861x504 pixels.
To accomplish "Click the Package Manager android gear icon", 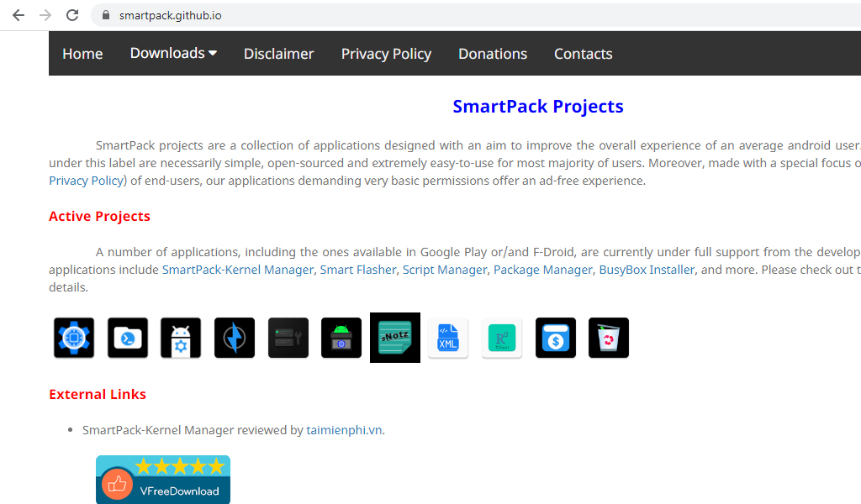I will [x=181, y=337].
